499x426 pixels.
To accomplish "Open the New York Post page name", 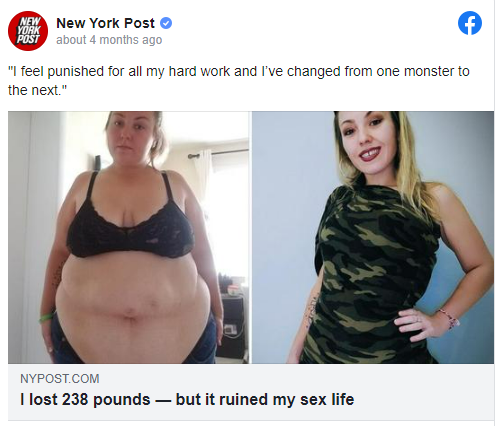I will [105, 23].
